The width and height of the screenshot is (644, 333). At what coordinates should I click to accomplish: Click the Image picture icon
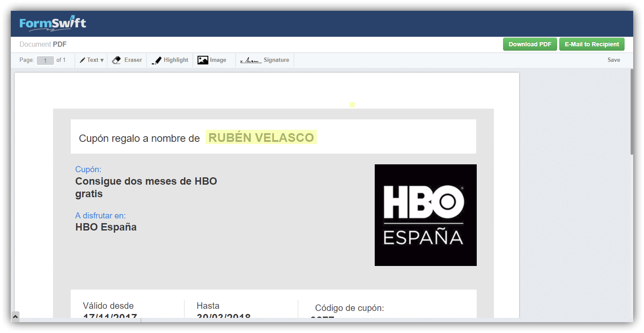coord(203,60)
